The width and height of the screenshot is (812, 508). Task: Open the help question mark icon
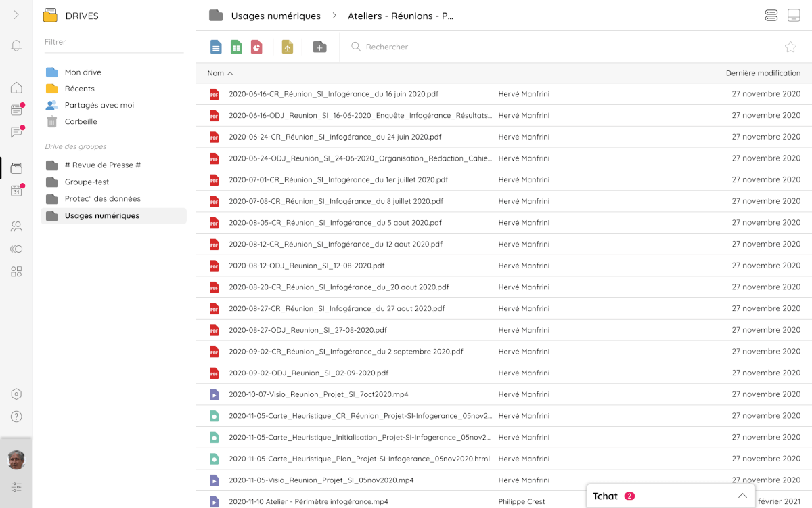(16, 417)
